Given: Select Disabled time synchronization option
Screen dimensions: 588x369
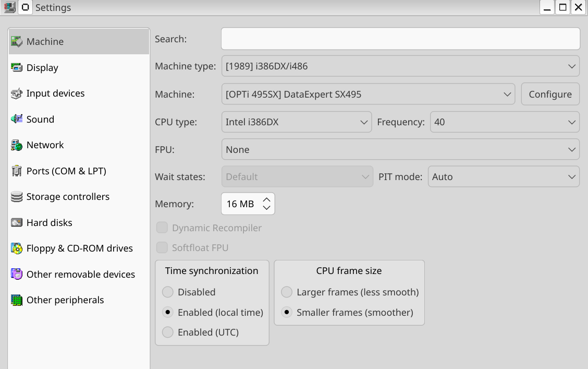Looking at the screenshot, I should click(x=168, y=292).
